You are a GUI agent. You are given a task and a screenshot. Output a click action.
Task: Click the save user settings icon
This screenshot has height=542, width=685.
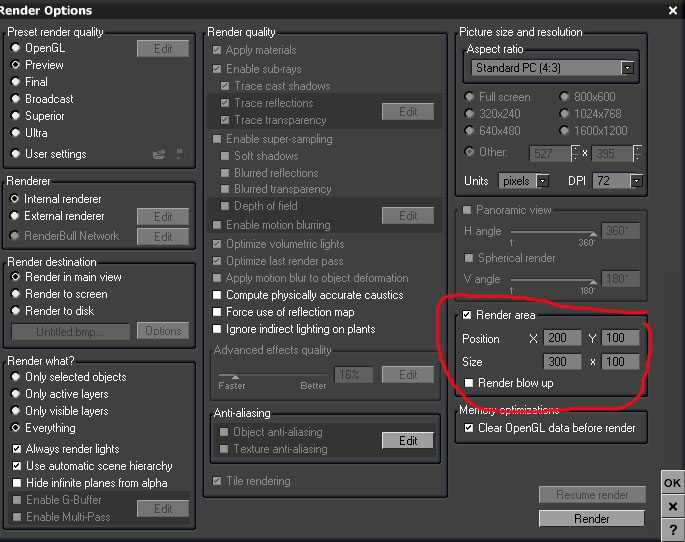coord(179,154)
